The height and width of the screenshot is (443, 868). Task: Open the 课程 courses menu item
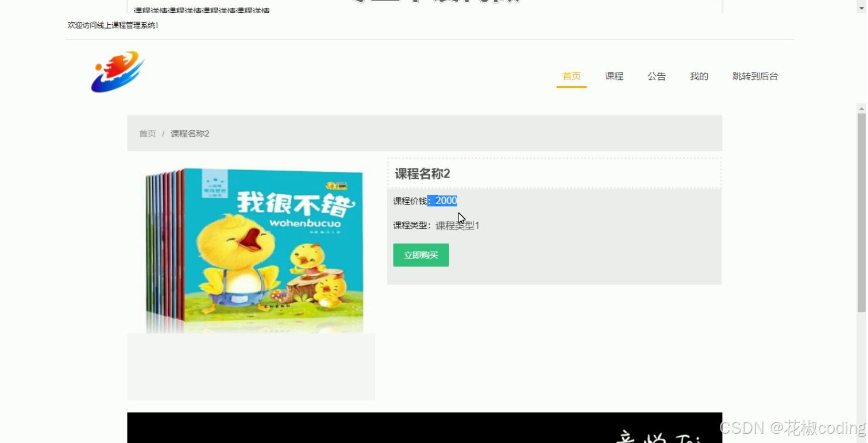pos(614,76)
